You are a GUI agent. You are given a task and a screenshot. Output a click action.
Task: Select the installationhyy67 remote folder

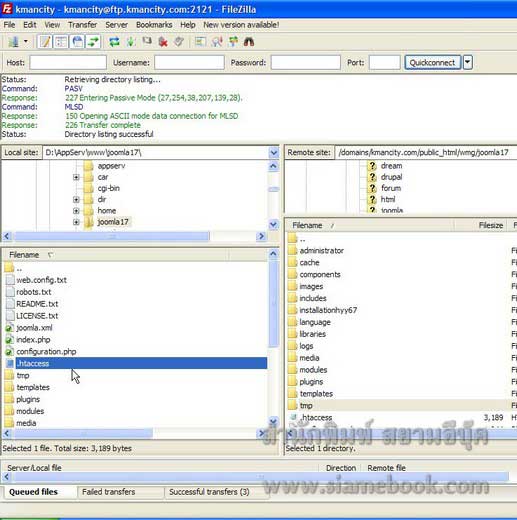click(328, 310)
